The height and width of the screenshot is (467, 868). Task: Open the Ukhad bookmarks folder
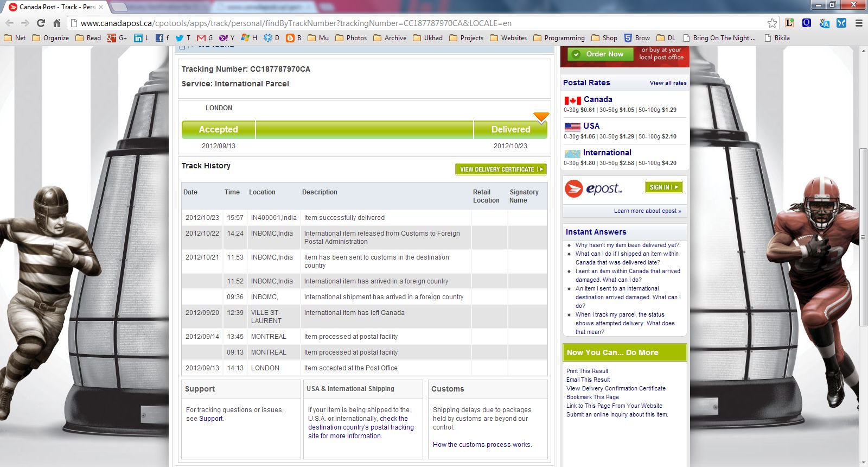428,38
